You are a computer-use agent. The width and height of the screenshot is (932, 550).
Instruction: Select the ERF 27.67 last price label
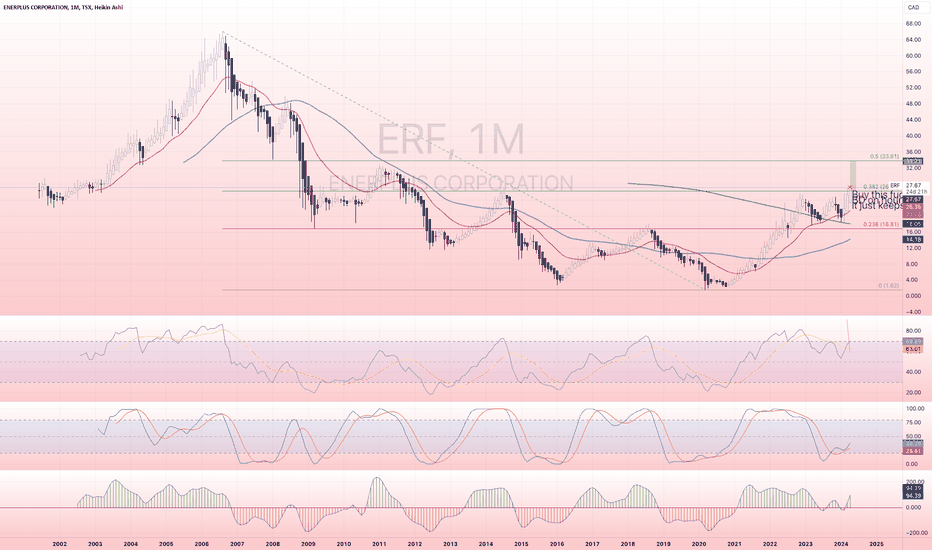[x=909, y=186]
